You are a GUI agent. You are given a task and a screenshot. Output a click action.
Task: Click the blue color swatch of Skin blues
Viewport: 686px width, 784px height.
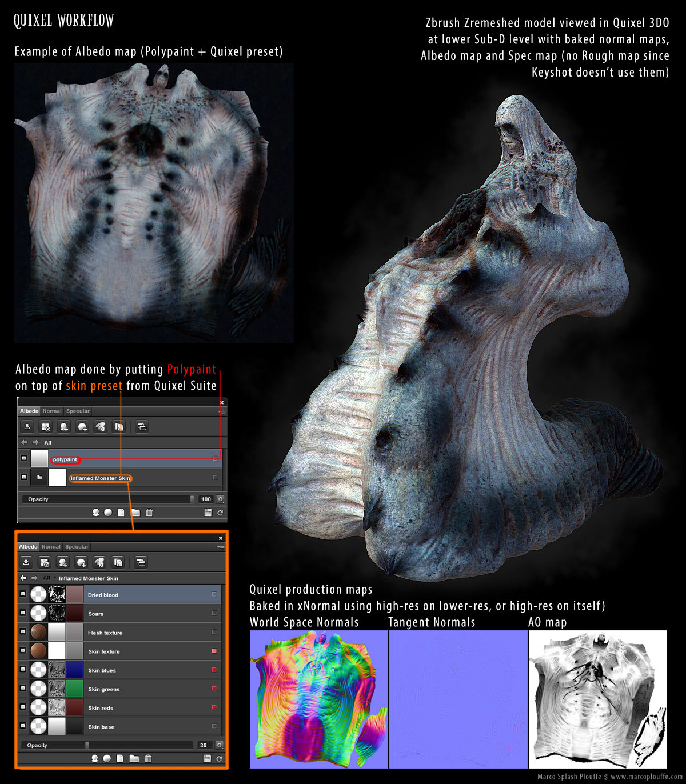coord(75,670)
